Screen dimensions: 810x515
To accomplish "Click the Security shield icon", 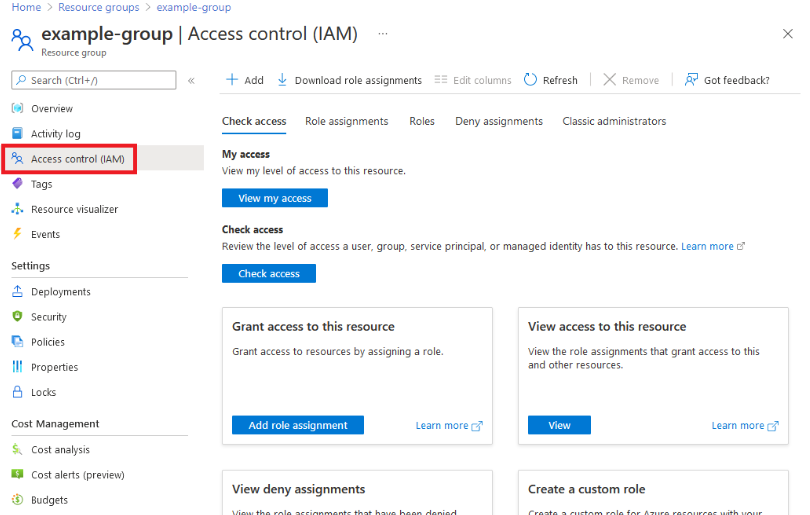I will point(18,316).
